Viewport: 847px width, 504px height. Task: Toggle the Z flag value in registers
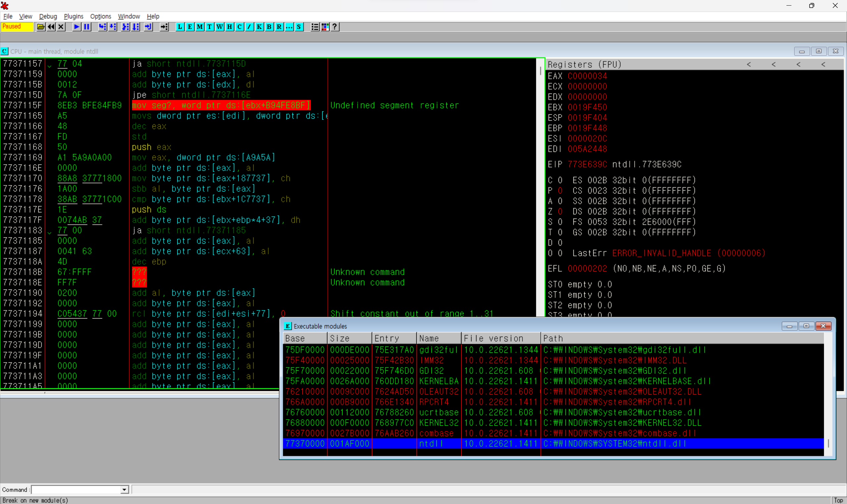[x=560, y=211]
